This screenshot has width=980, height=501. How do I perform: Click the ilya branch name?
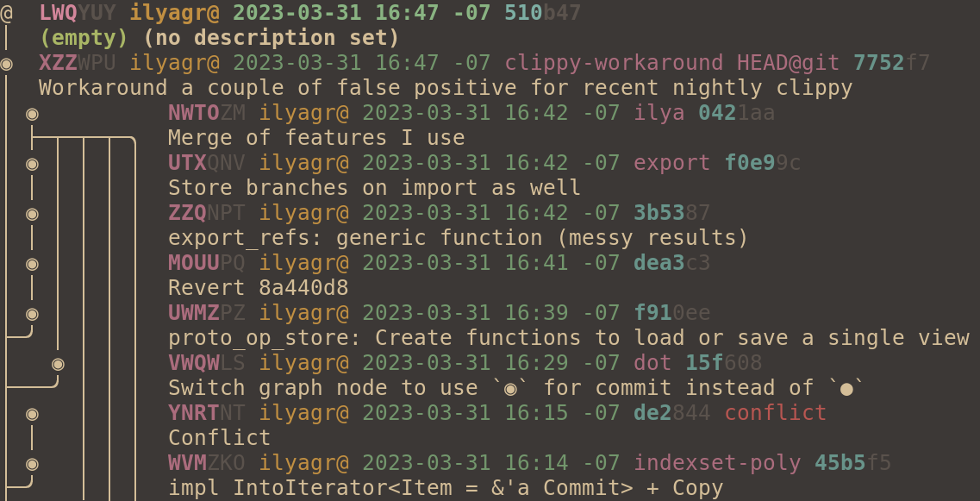point(659,113)
